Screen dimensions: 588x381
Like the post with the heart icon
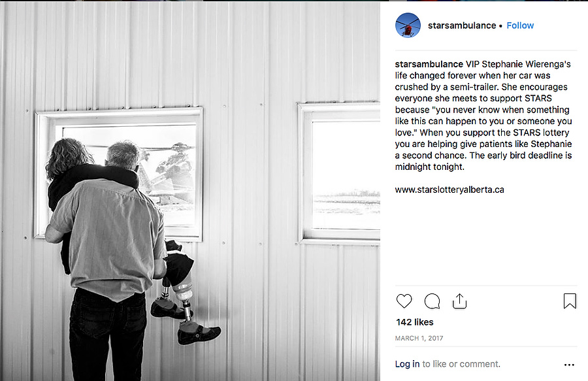pos(404,301)
